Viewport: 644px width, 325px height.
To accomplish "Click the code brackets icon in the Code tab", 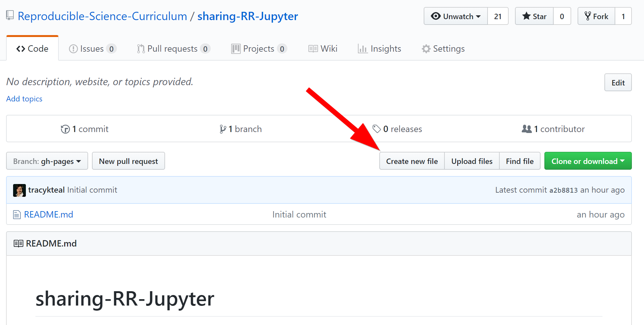I will coord(21,49).
